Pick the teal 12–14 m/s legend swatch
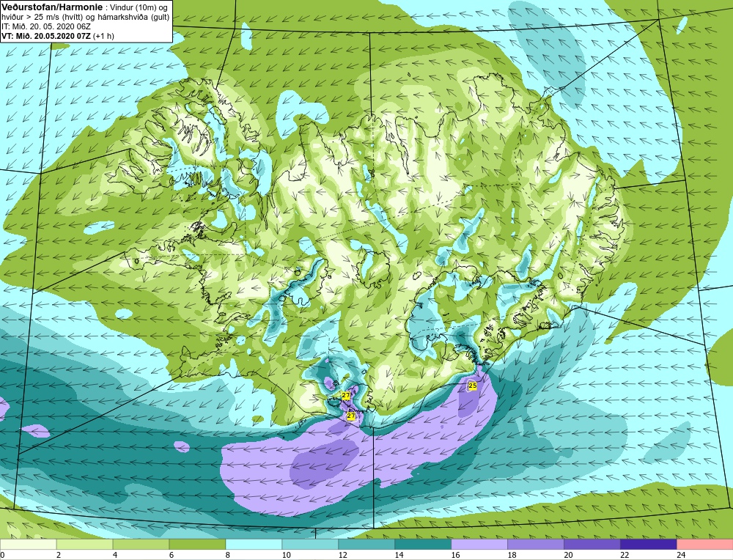This screenshot has width=733, height=560. click(366, 545)
